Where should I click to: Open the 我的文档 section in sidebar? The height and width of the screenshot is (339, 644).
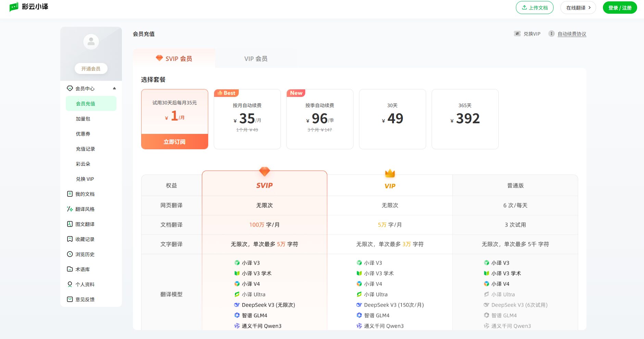85,194
